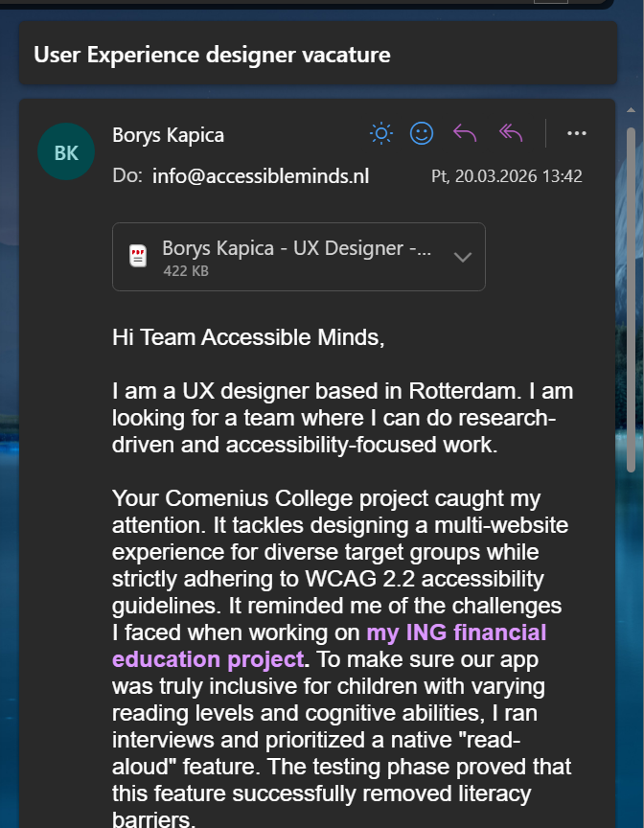
Task: Click the sender name Borys Kapica
Action: 168,134
